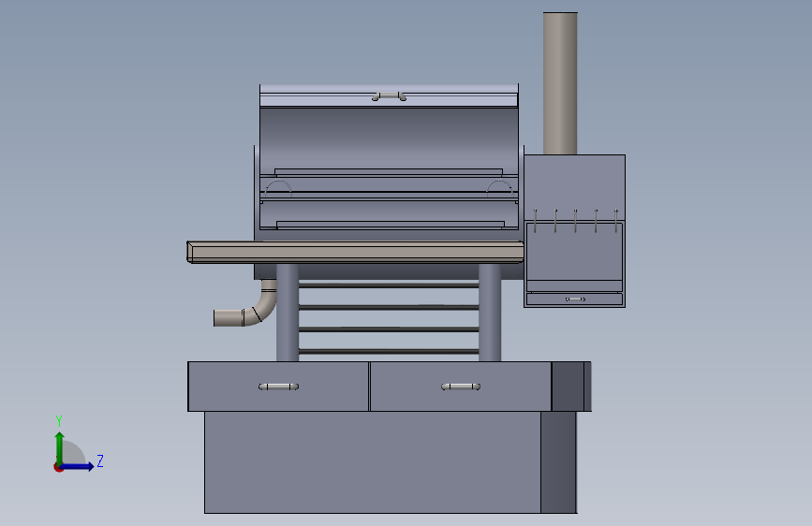Select the handle on the open grill lid
Image resolution: width=812 pixels, height=526 pixels.
(389, 96)
